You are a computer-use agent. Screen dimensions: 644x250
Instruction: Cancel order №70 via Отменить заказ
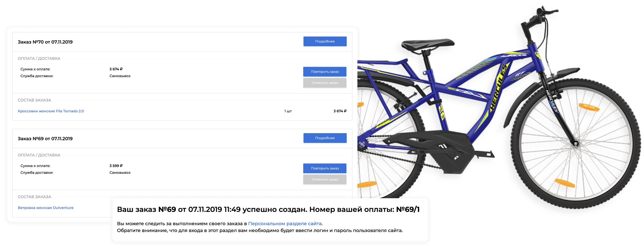click(x=324, y=83)
